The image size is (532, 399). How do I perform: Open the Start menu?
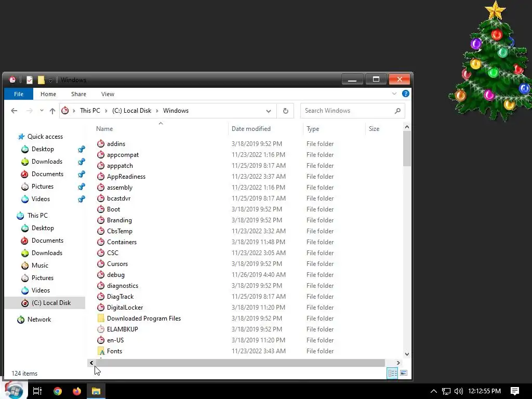click(13, 391)
